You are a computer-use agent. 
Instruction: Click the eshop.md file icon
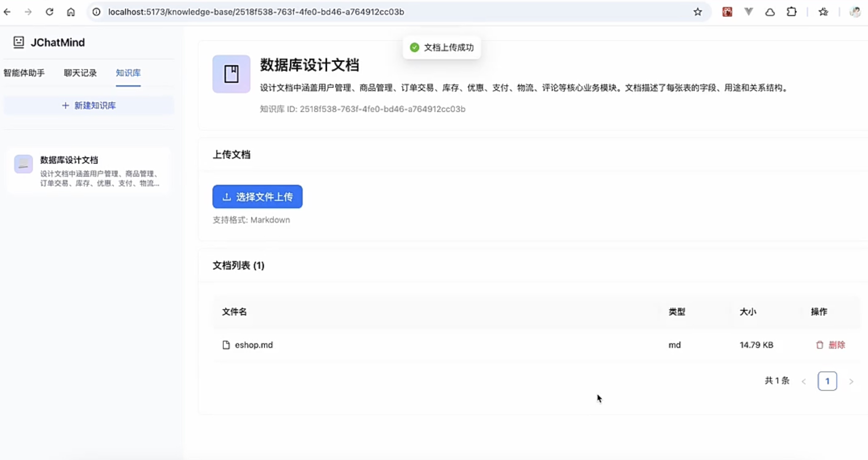coord(226,345)
